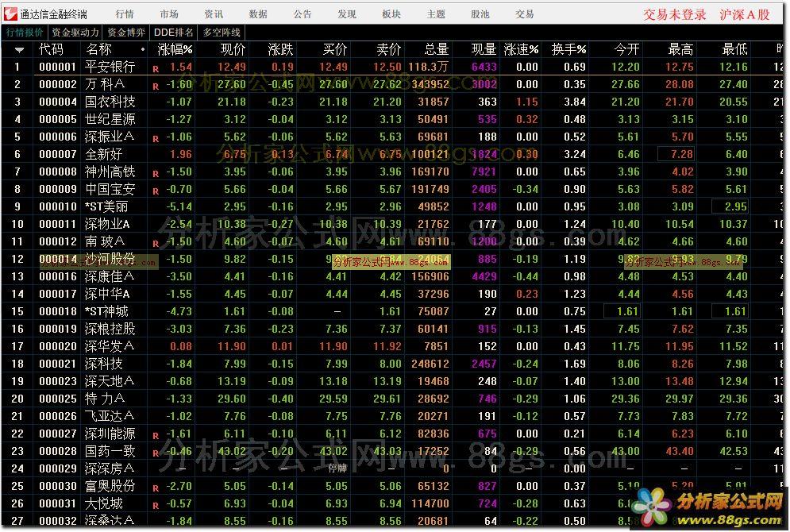Click the R marker beside 深振业A

[156, 139]
